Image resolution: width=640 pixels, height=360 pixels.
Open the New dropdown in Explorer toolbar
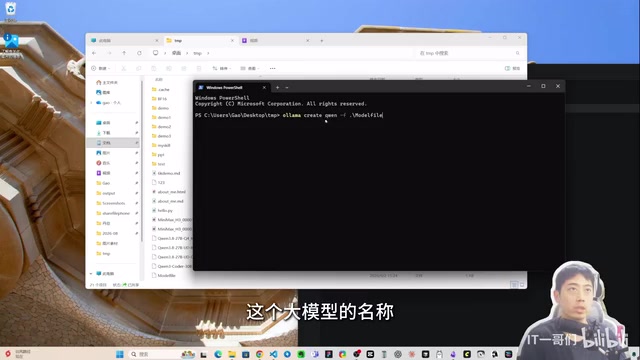click(100, 69)
